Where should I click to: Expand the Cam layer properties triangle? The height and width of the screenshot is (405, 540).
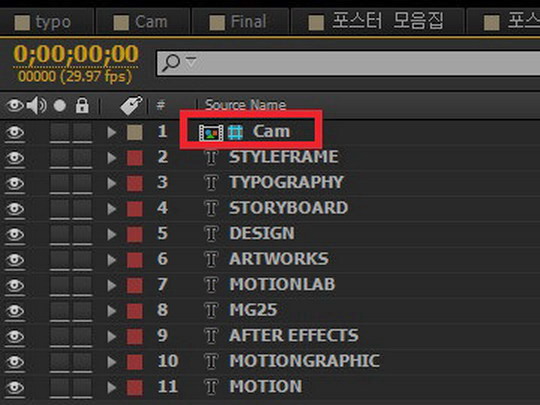[x=111, y=132]
